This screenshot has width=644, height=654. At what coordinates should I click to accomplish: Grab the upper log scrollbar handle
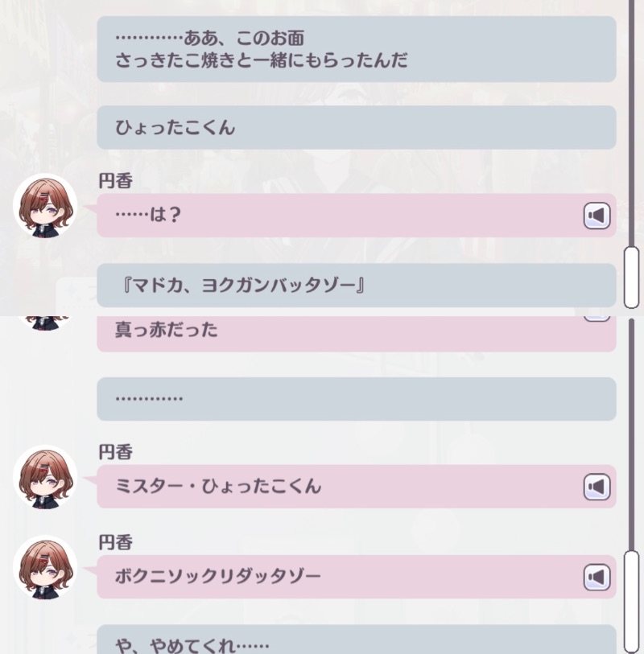tap(631, 278)
